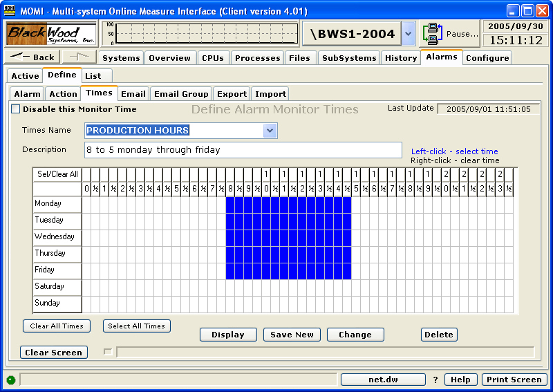Image resolution: width=553 pixels, height=392 pixels.
Task: Click the Clear All Times button
Action: coord(57,326)
